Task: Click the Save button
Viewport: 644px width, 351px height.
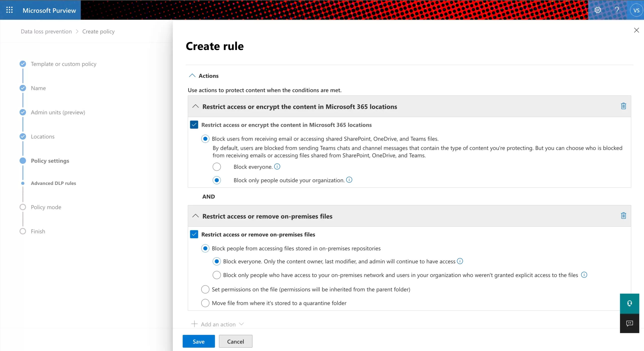Action: point(198,341)
